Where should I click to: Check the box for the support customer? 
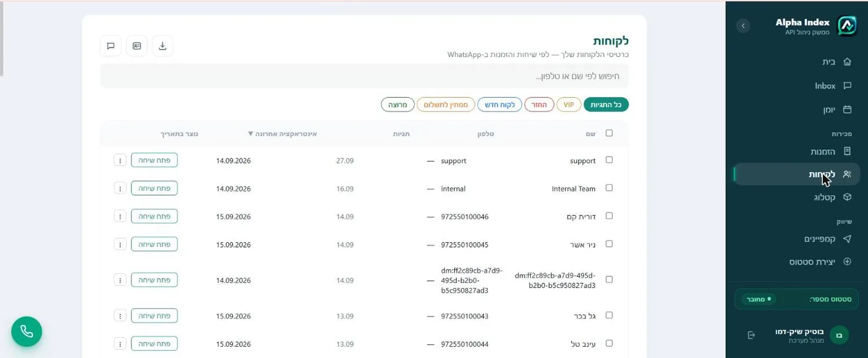(609, 160)
